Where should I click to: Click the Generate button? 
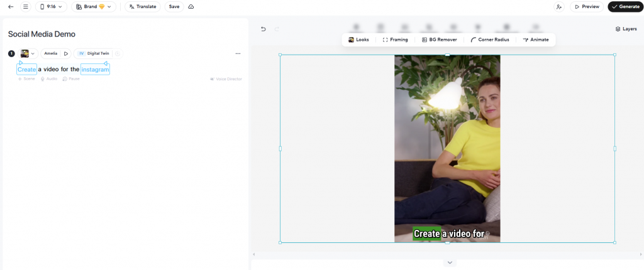(x=625, y=7)
